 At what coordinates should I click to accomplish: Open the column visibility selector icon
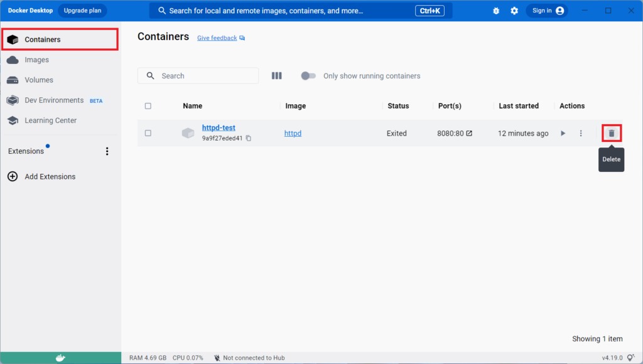[x=277, y=76]
